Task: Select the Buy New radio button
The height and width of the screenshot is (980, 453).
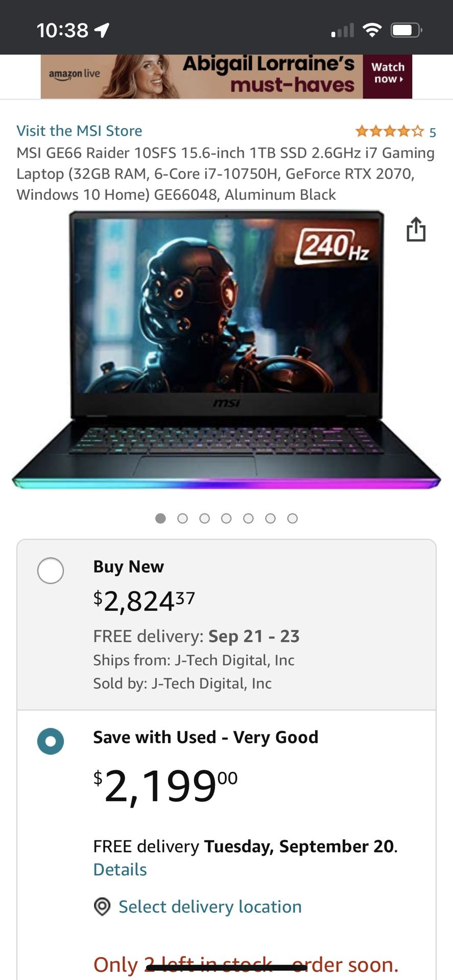Action: 51,571
